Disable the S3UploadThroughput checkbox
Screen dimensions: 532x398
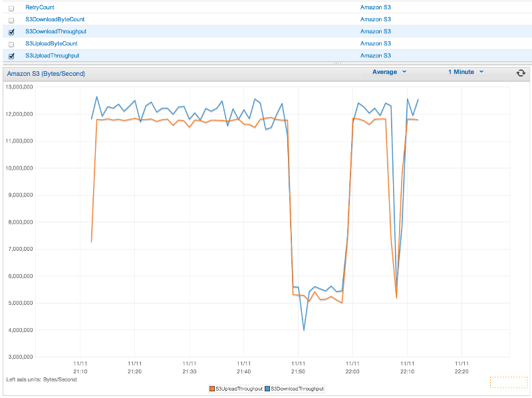[11, 55]
